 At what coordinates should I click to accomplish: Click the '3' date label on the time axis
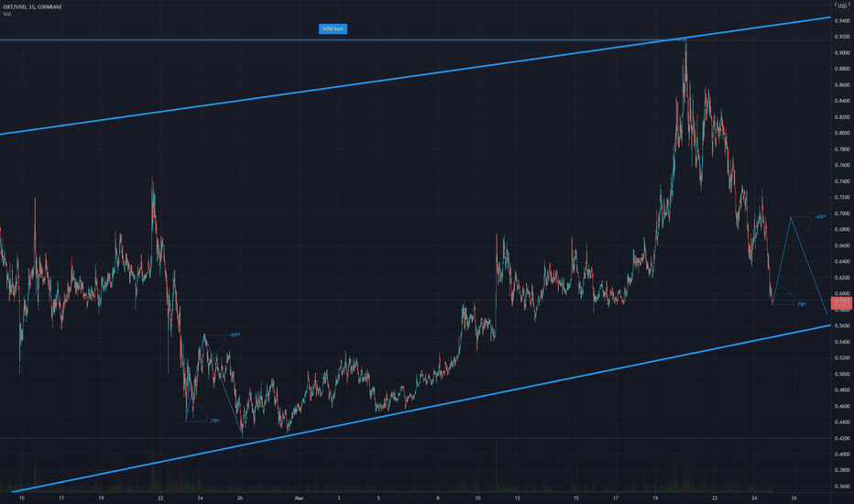pyautogui.click(x=339, y=499)
